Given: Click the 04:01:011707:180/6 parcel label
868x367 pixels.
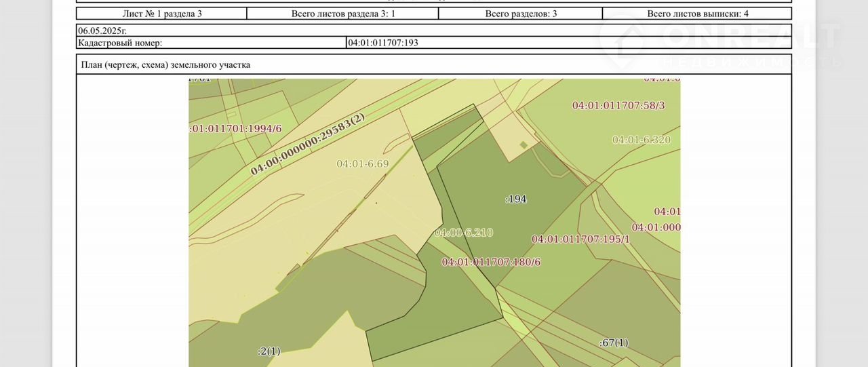Looking at the screenshot, I should [x=491, y=262].
